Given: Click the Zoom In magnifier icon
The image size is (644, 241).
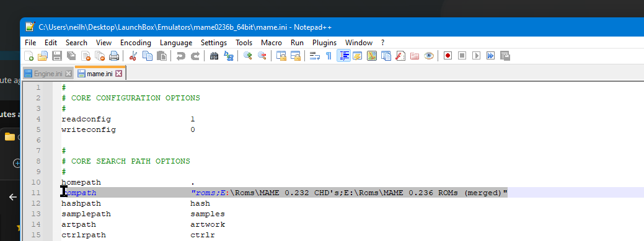Looking at the screenshot, I should [248, 56].
